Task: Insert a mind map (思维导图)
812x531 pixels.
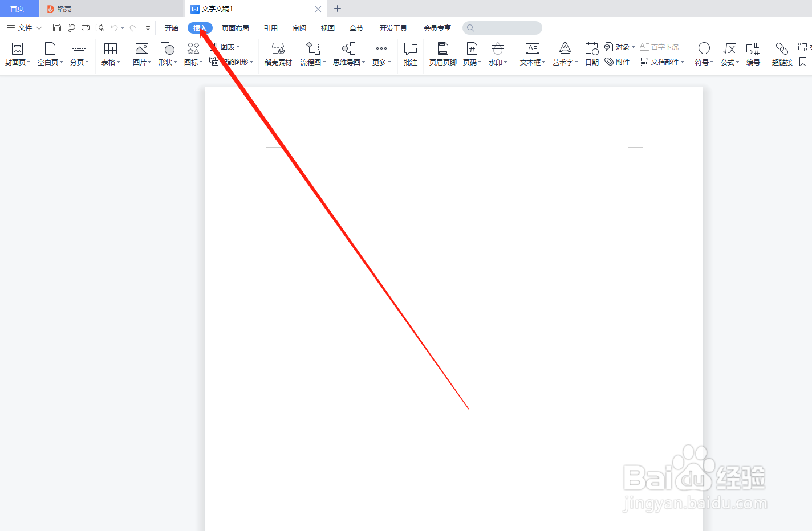Action: coord(349,54)
